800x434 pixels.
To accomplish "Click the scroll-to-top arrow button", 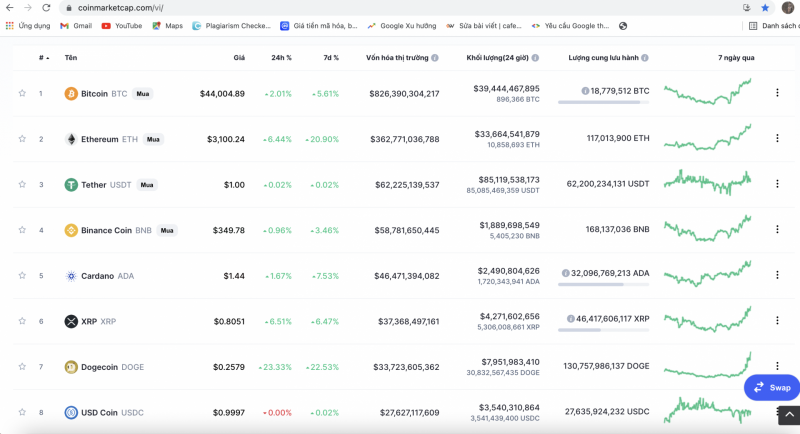I will point(789,415).
